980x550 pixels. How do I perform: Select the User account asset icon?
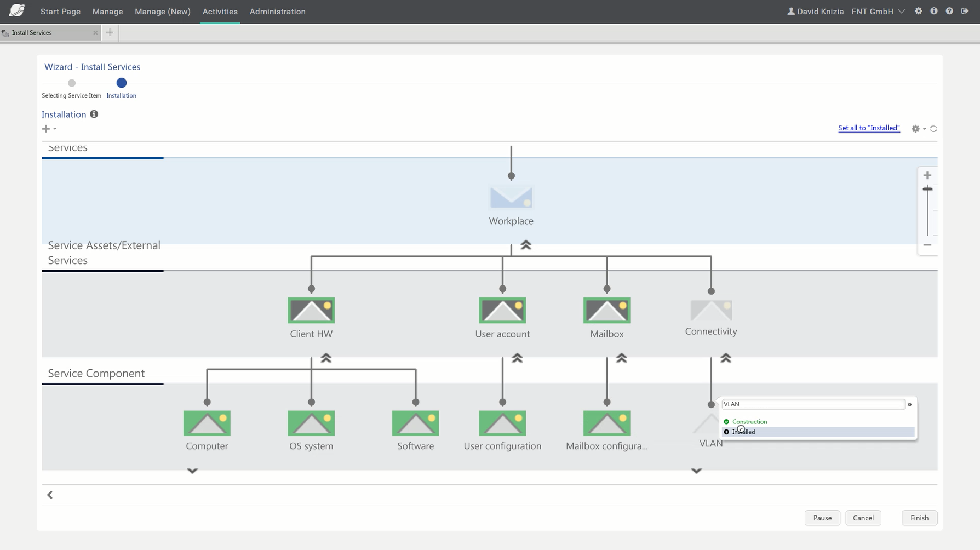click(502, 310)
